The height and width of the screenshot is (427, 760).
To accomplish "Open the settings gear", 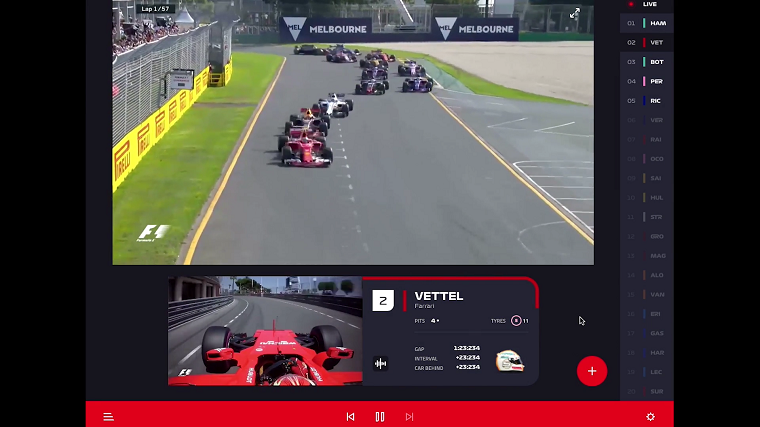I will [650, 417].
